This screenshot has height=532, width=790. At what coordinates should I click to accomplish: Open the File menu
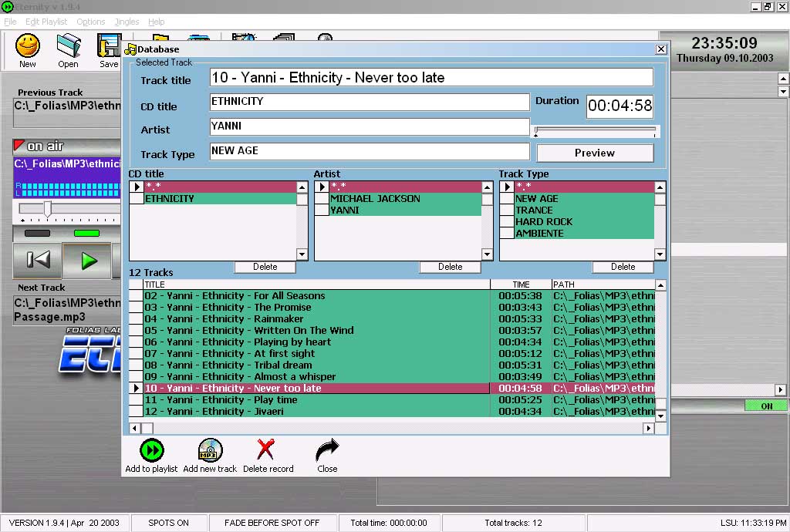pyautogui.click(x=10, y=22)
